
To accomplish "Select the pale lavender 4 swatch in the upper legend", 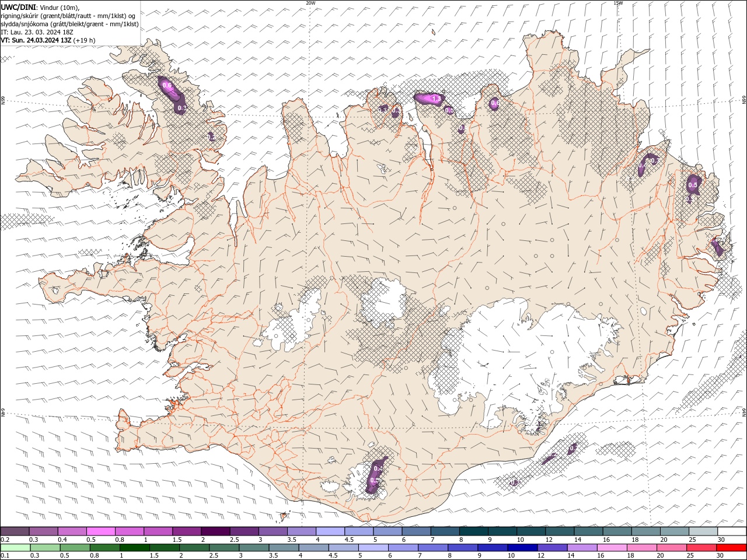I will pyautogui.click(x=330, y=531).
